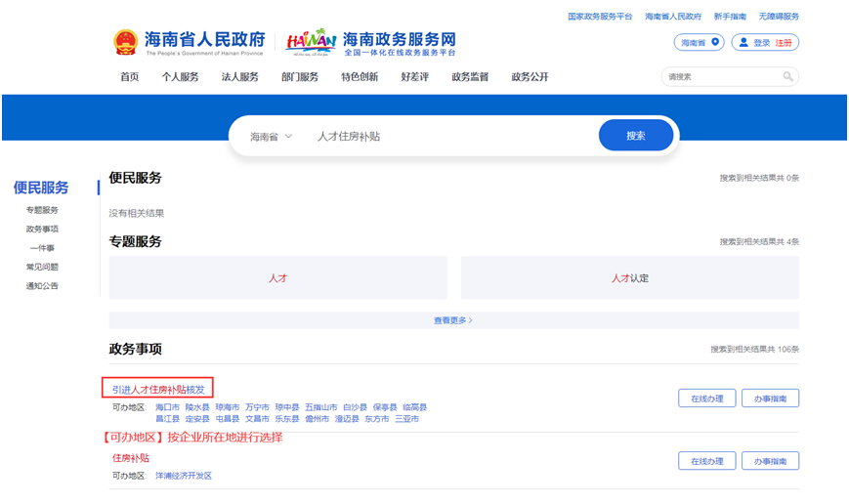Viewport: 849px width, 504px height.
Task: Choose 昌江县 as available region
Action: (x=167, y=419)
